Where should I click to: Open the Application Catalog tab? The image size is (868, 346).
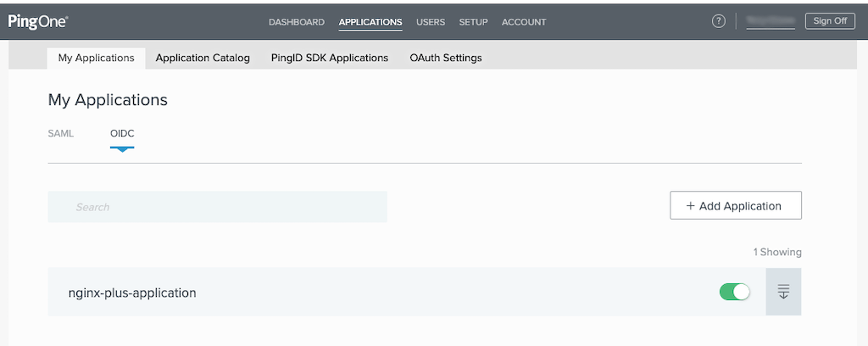203,58
